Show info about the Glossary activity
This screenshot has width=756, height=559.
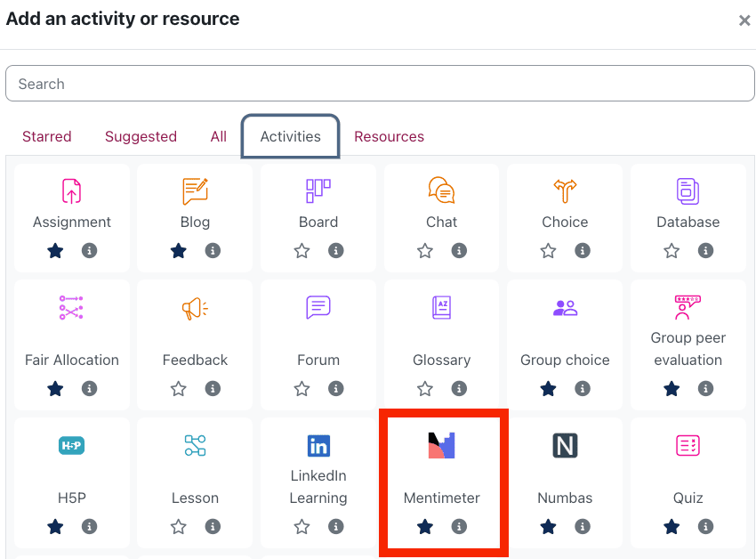[x=459, y=389]
